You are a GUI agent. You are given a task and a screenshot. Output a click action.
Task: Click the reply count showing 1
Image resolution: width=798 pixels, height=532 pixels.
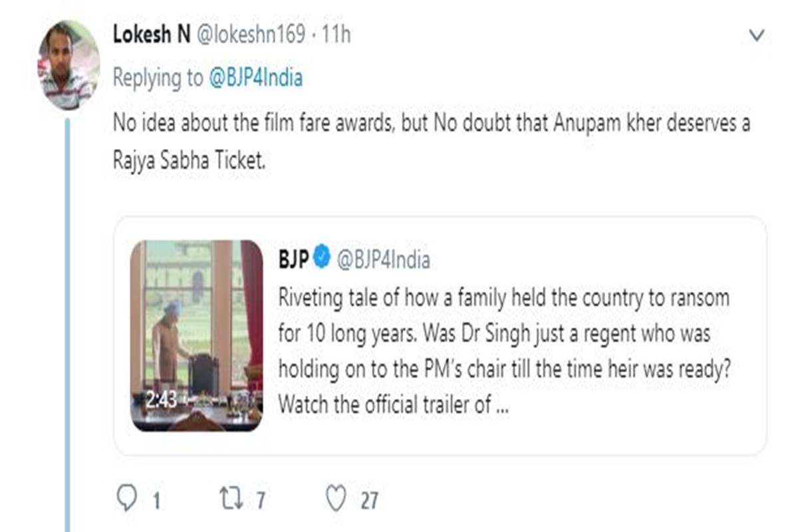(156, 500)
